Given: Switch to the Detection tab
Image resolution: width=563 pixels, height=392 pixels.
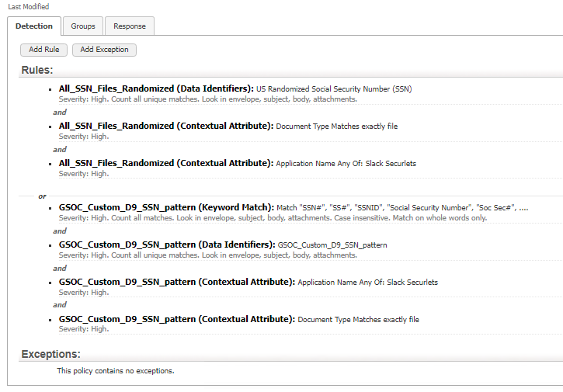Looking at the screenshot, I should (34, 26).
